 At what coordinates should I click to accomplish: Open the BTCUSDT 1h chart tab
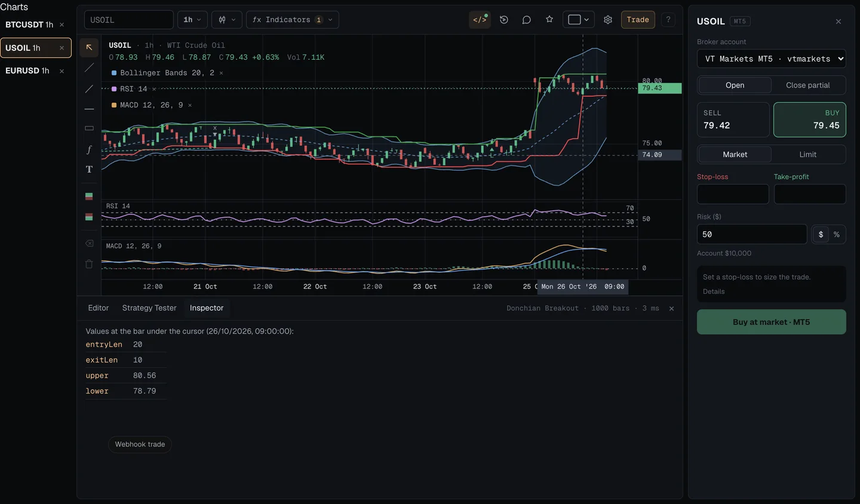tap(29, 24)
